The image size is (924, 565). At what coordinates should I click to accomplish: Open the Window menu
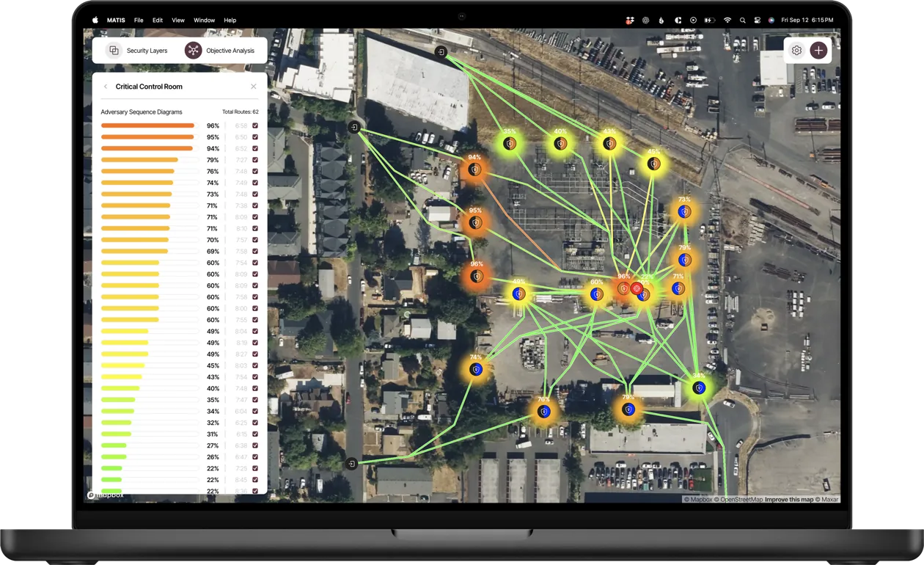click(x=204, y=21)
